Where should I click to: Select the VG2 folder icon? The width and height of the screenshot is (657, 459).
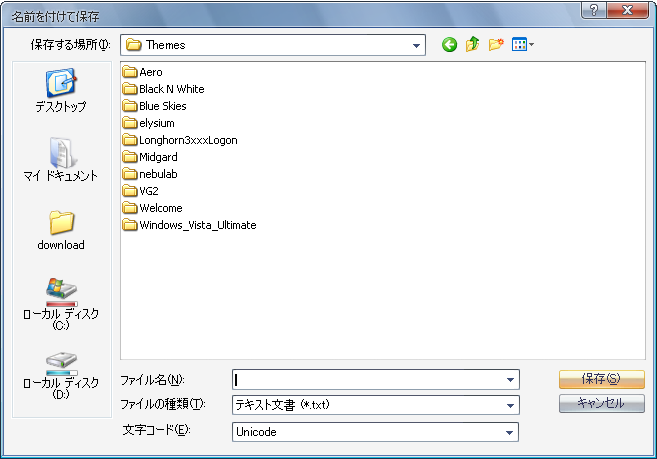130,191
